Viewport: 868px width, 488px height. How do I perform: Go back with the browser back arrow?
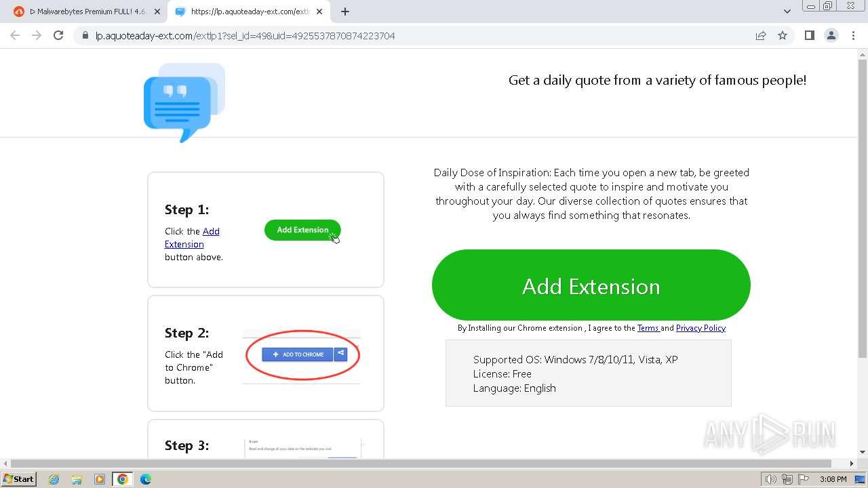[x=15, y=35]
